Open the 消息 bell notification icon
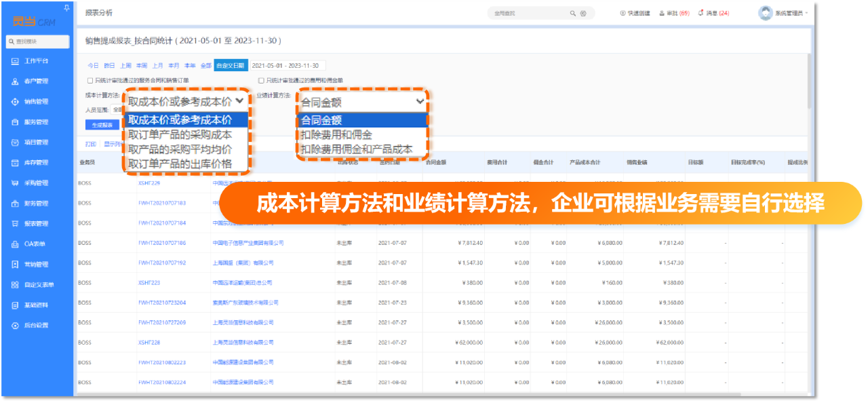Image resolution: width=868 pixels, height=401 pixels. coord(701,13)
